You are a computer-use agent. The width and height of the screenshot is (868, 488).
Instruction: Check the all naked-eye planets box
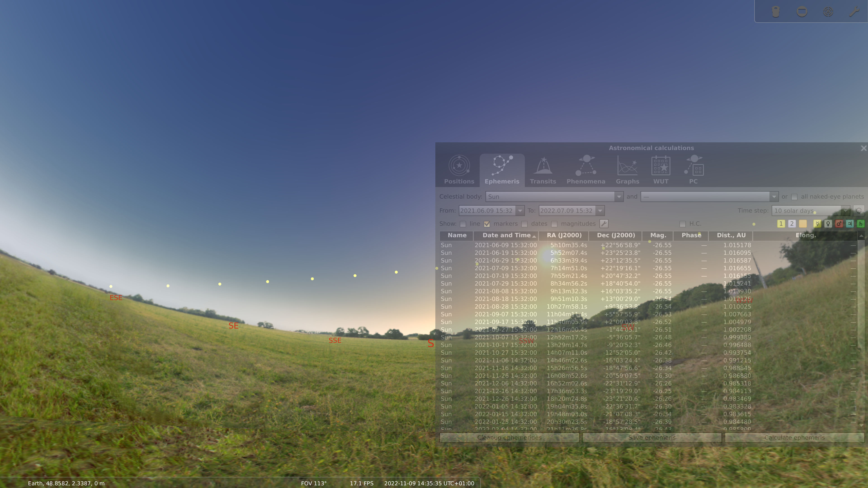pyautogui.click(x=794, y=197)
